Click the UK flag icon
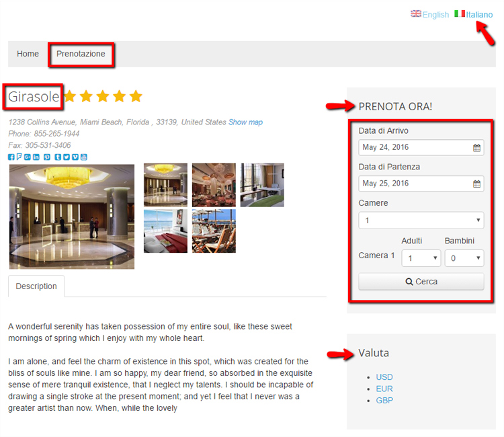 tap(415, 13)
